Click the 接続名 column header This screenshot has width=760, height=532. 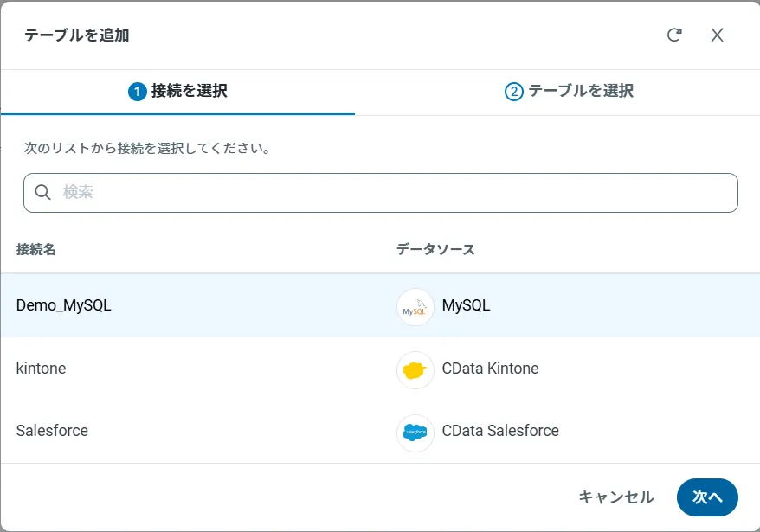click(x=36, y=249)
